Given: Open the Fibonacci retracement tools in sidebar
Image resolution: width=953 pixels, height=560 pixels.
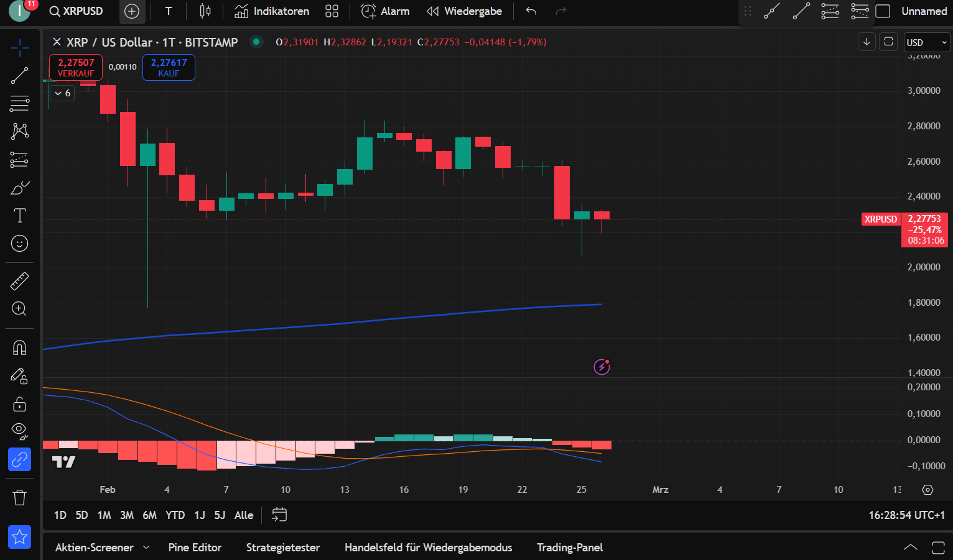Looking at the screenshot, I should [19, 103].
